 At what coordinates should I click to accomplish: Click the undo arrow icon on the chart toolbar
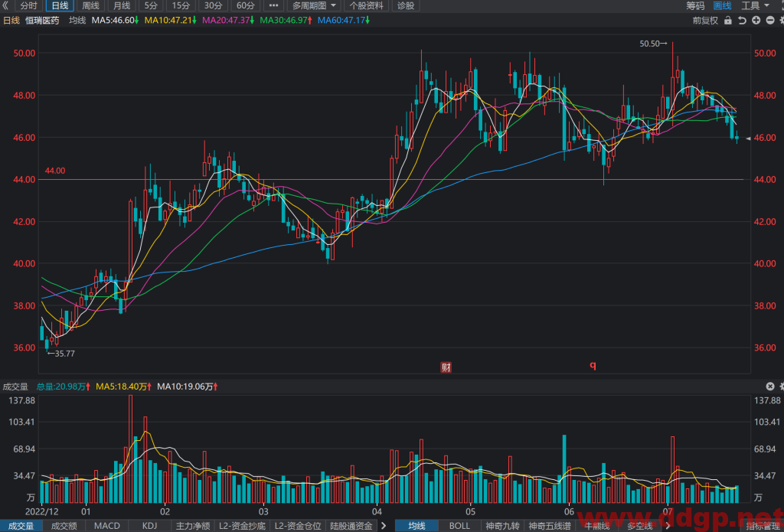pyautogui.click(x=742, y=21)
